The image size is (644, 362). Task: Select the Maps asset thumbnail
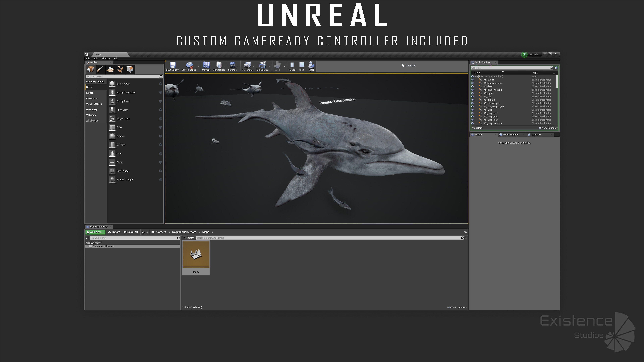[x=196, y=258]
